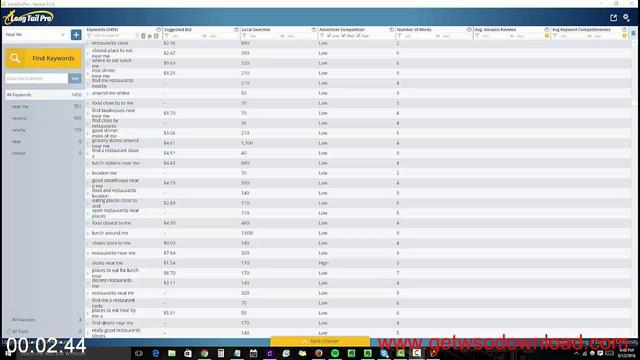Toggle the Med competition checkbox
Screen dimensions: 640x360
pyautogui.click(x=344, y=36)
